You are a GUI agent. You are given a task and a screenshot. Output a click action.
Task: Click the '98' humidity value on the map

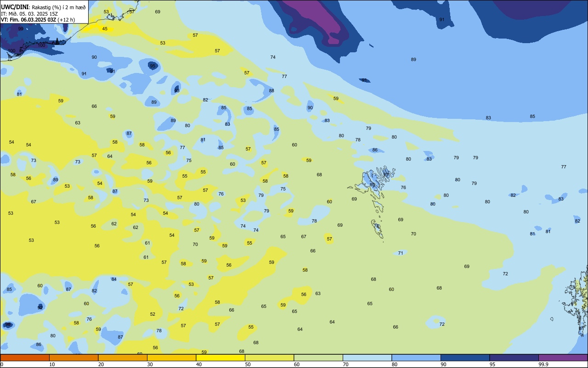pyautogui.click(x=8, y=325)
